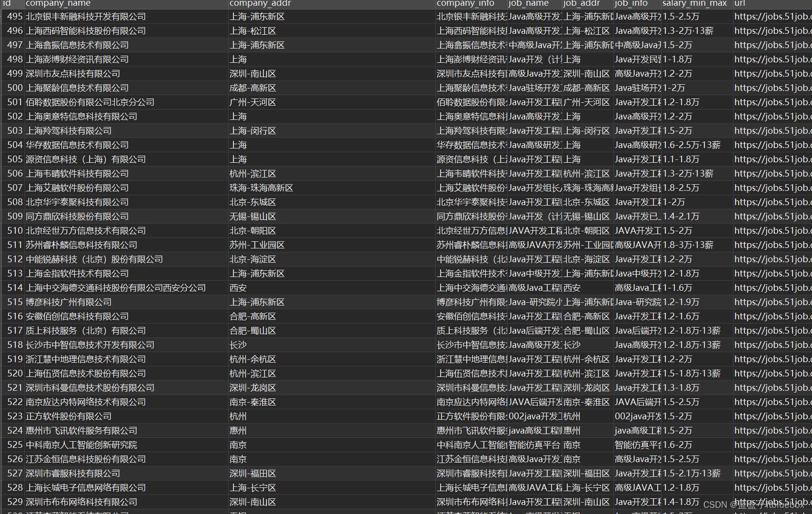Select company name 中科南京人工智能创新研究院
The image size is (812, 514).
click(x=81, y=445)
